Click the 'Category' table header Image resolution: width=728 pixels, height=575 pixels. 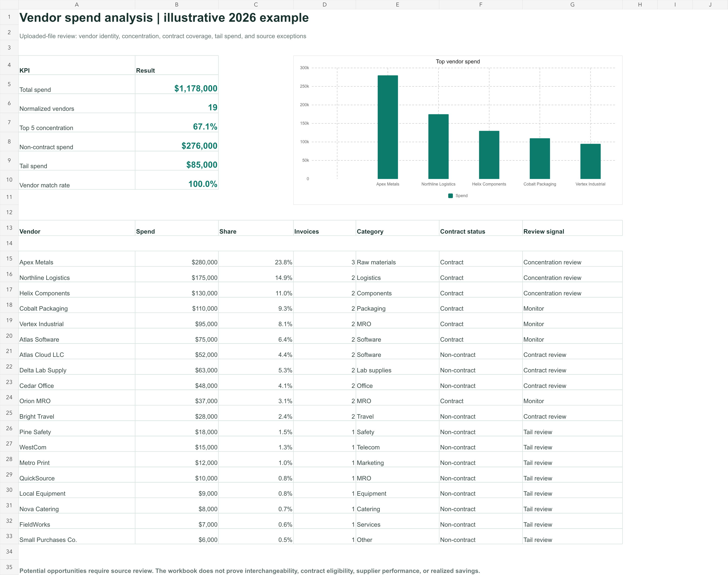click(397, 228)
